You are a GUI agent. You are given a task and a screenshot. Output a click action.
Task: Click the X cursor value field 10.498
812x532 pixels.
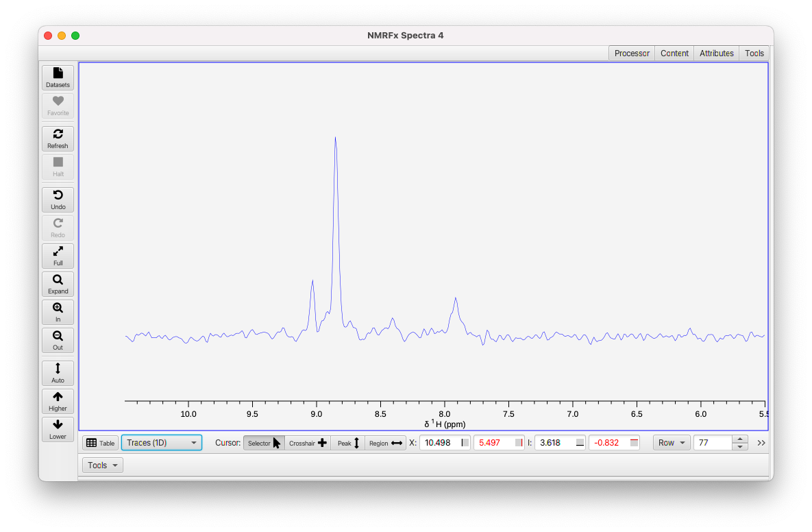tap(444, 443)
